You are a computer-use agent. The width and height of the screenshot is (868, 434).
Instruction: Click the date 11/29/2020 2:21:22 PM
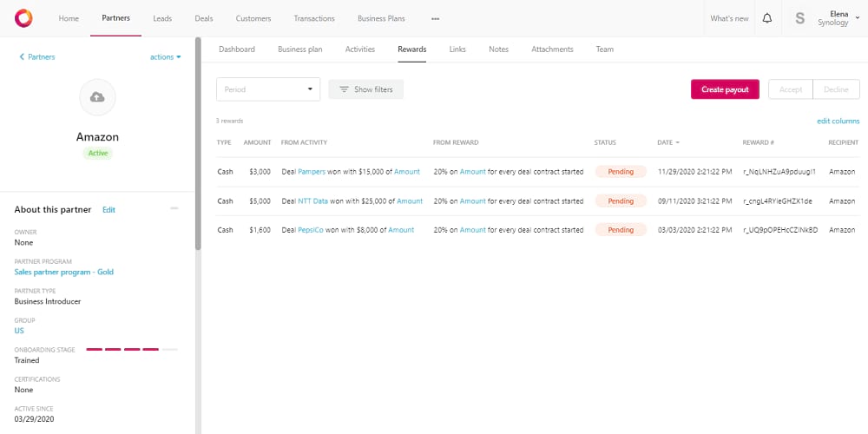click(694, 172)
